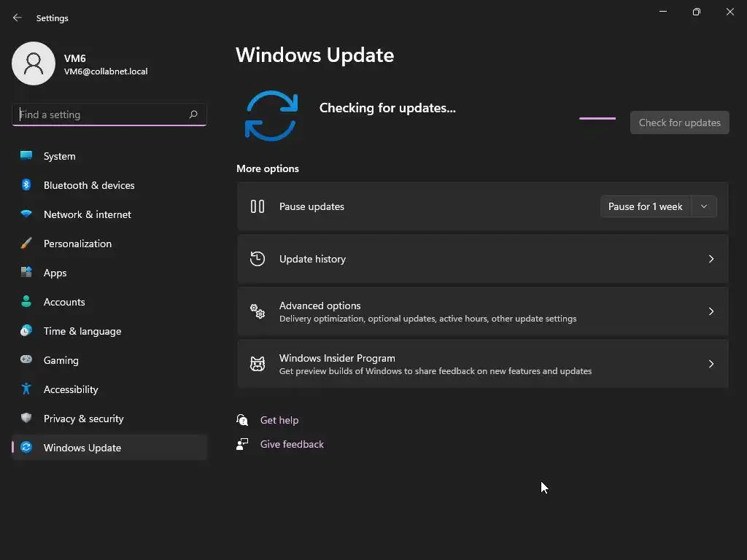Go to Bluetooth & devices
747x560 pixels.
click(x=109, y=185)
